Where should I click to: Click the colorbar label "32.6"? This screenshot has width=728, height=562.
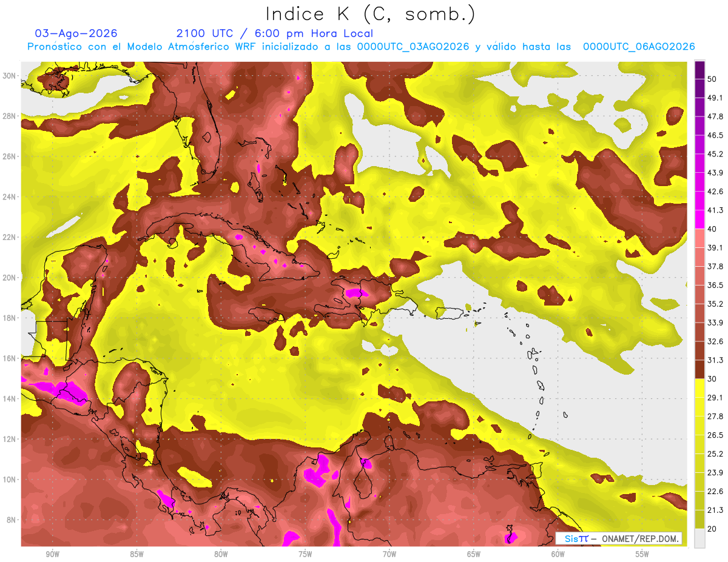715,341
